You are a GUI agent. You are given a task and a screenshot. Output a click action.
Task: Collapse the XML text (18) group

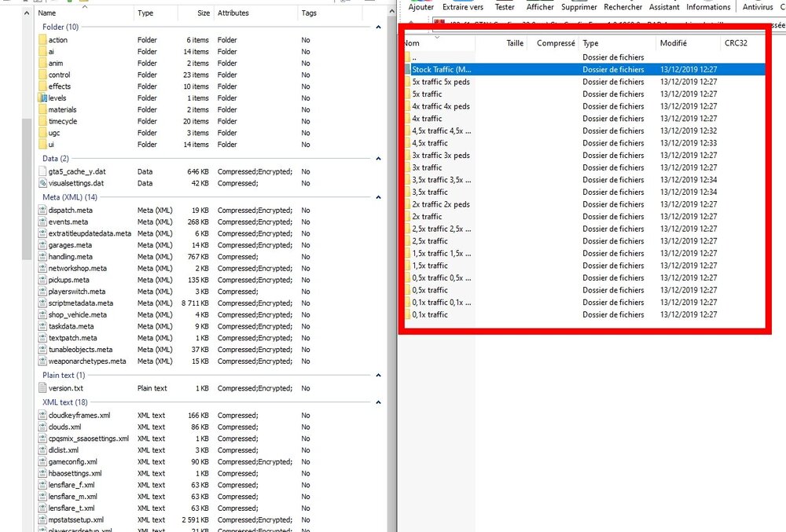tap(379, 402)
